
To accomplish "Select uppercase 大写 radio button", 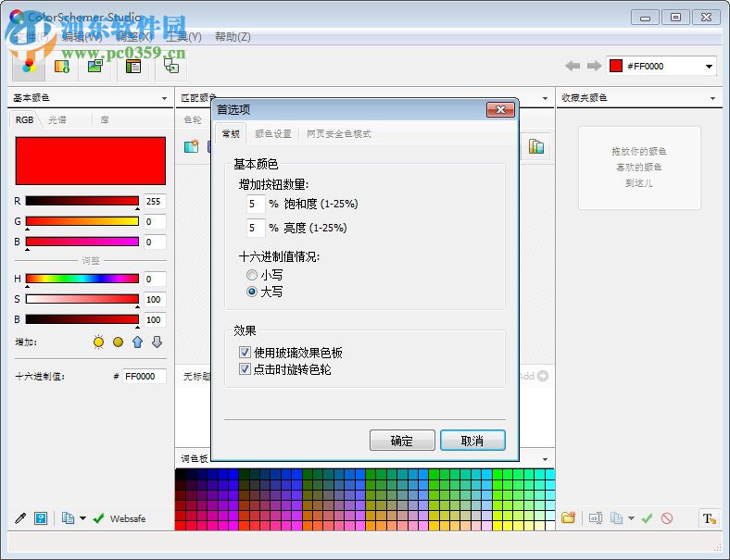I will 252,292.
